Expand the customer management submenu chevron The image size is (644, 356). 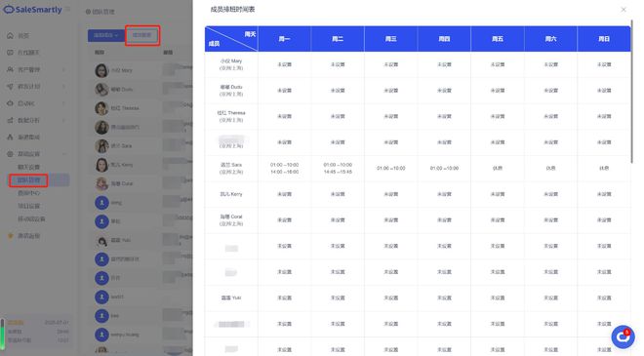pyautogui.click(x=63, y=70)
